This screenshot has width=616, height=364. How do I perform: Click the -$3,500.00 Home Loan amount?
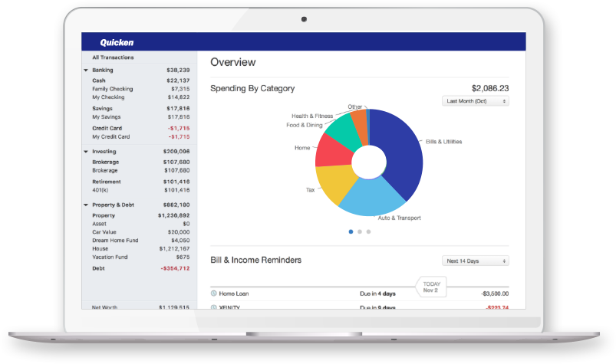[x=495, y=293]
